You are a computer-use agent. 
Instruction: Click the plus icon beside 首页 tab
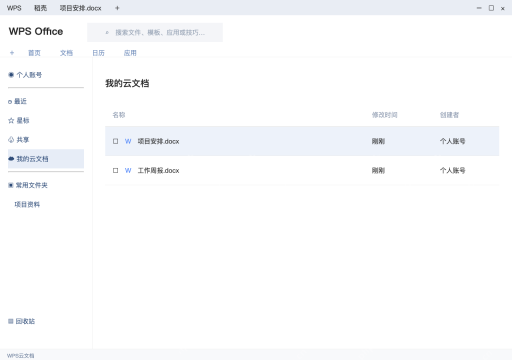click(x=12, y=53)
